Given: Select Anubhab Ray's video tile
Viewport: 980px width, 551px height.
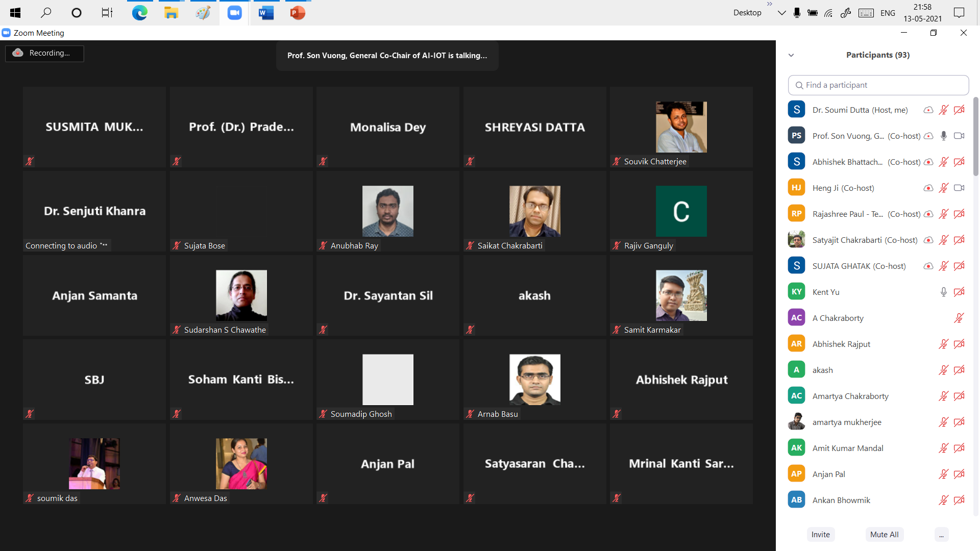Looking at the screenshot, I should 388,211.
